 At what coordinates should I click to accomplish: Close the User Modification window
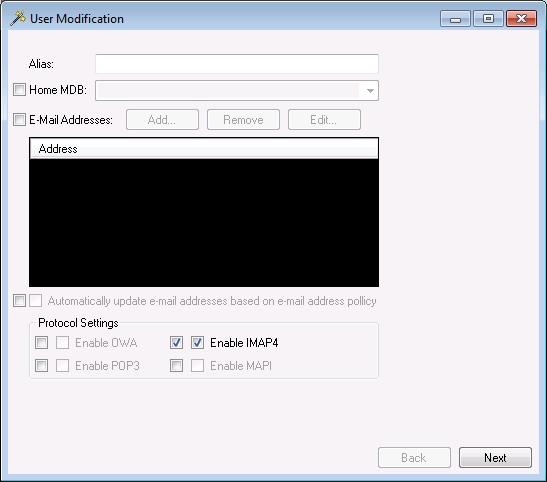pyautogui.click(x=522, y=19)
